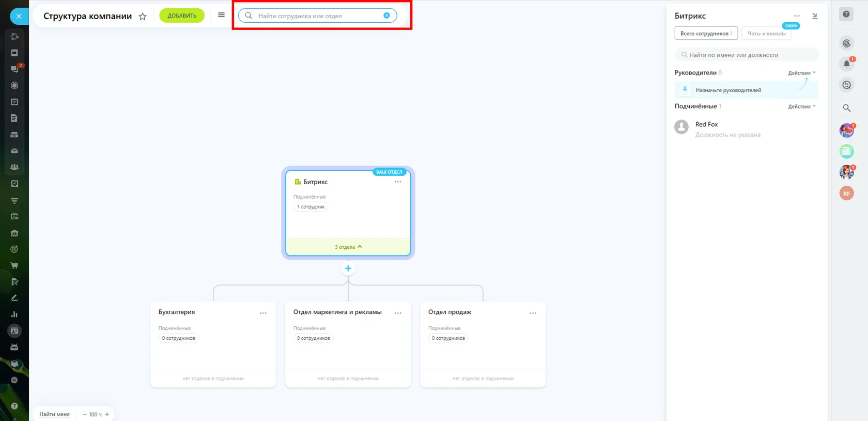Add a department with the plus icon
868x421 pixels.
coord(348,268)
